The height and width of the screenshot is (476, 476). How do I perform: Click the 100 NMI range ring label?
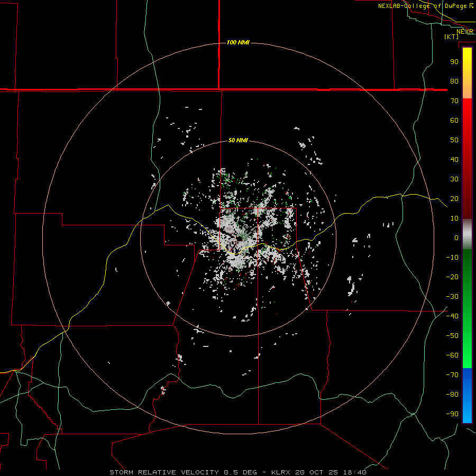pos(238,42)
